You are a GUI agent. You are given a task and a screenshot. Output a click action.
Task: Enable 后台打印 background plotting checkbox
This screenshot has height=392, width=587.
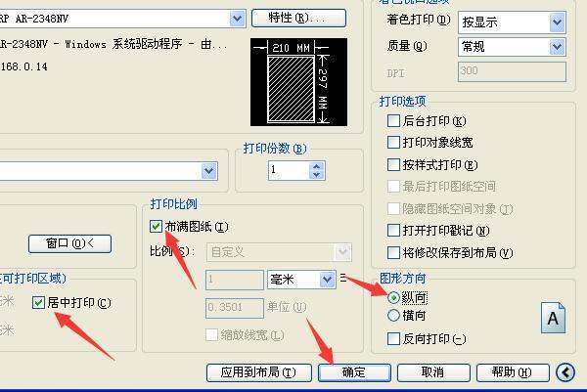tap(394, 122)
